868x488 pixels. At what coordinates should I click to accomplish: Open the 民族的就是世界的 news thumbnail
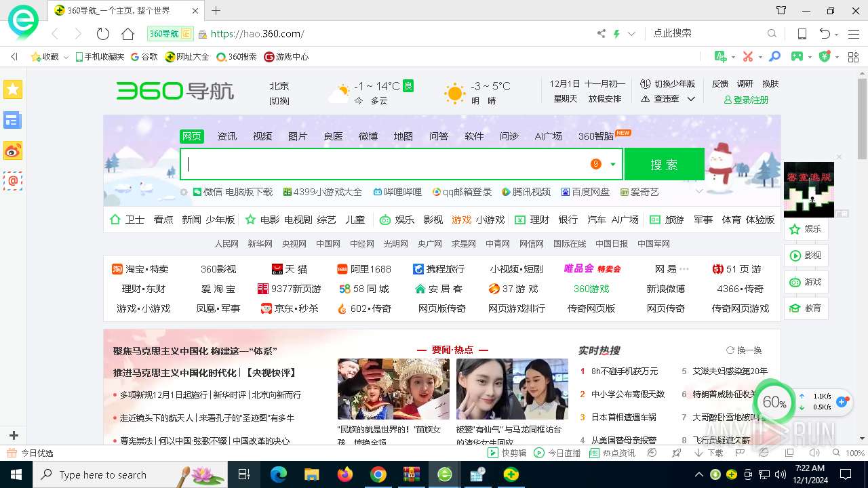[393, 389]
